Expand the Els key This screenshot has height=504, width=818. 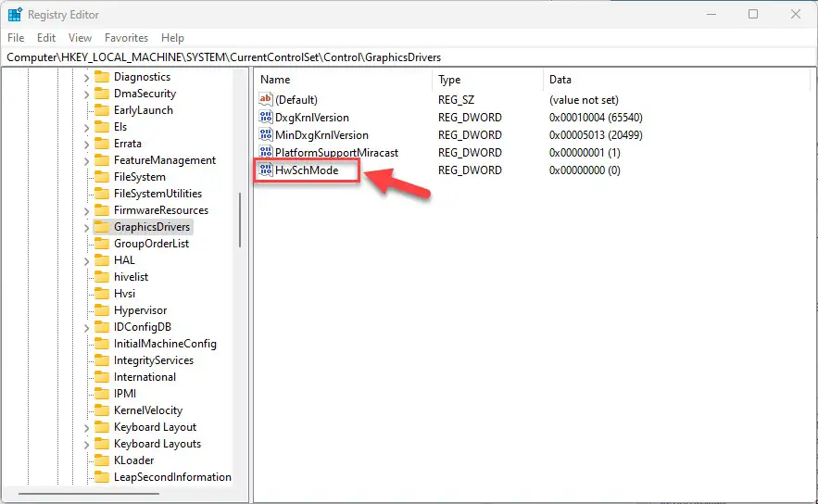[x=86, y=128]
